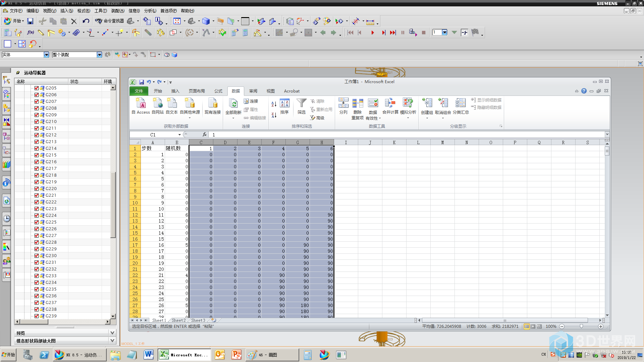Click Excel From Web import icon
The height and width of the screenshot is (362, 644).
pyautogui.click(x=158, y=106)
